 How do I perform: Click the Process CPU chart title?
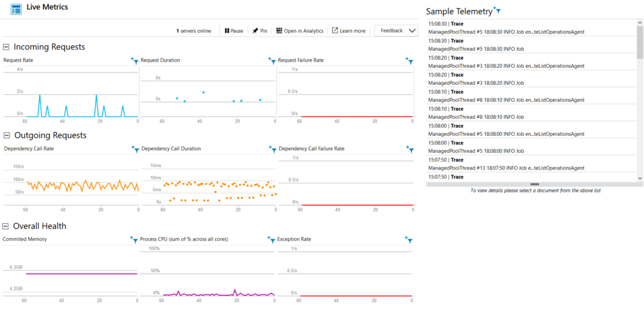tap(184, 239)
